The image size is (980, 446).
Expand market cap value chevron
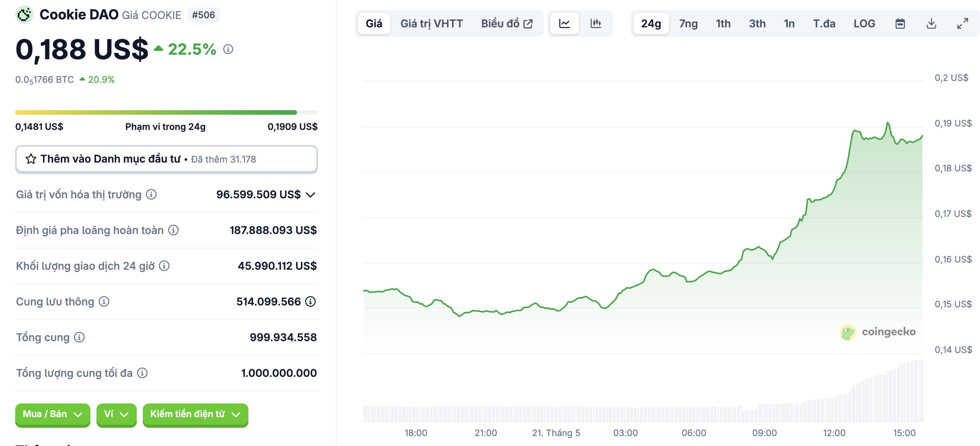[311, 195]
